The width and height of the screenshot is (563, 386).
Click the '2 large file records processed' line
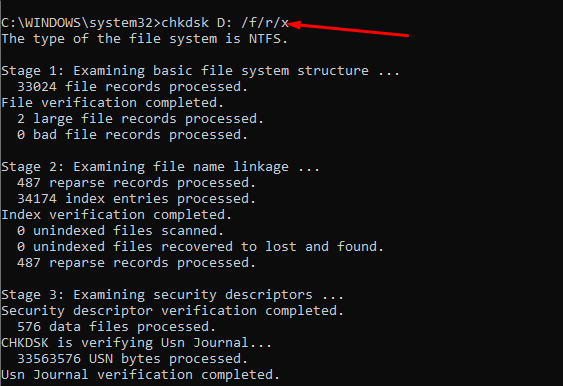(140, 119)
